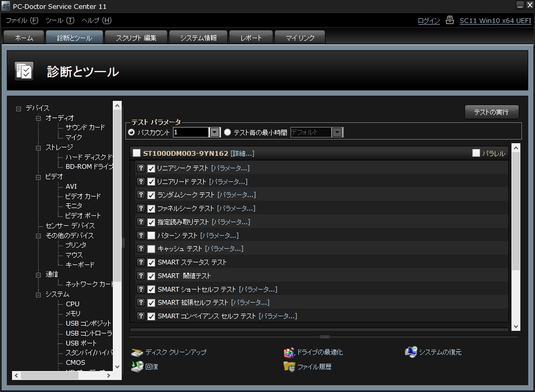Click help icon for キャッシュ テスト
The width and height of the screenshot is (535, 392).
click(x=141, y=249)
